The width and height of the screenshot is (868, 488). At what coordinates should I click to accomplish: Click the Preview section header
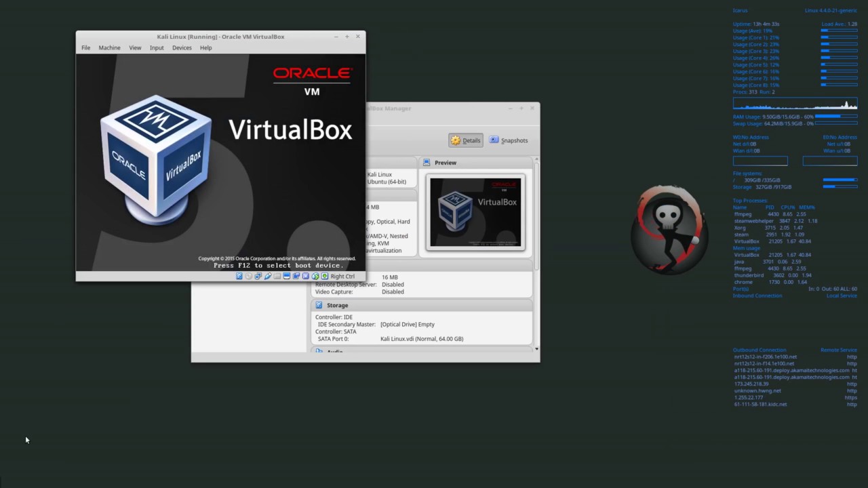477,163
